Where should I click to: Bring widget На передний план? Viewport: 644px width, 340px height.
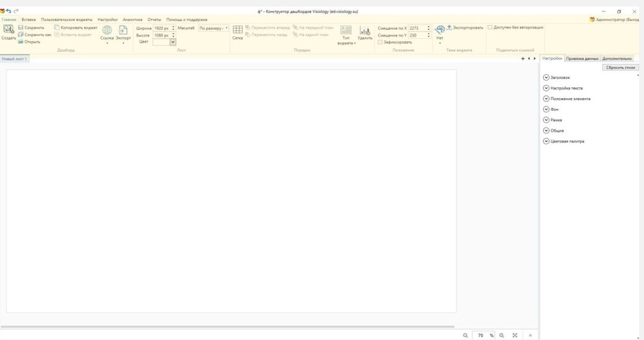tap(313, 28)
